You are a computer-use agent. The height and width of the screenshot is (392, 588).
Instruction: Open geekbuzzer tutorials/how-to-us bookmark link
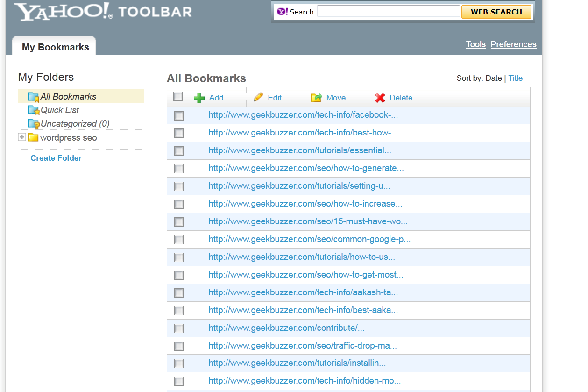coord(302,257)
